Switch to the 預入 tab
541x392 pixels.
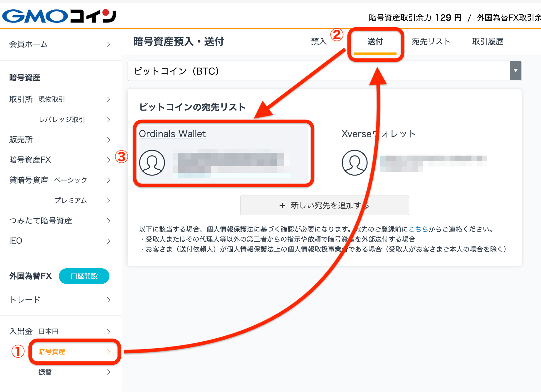click(319, 42)
